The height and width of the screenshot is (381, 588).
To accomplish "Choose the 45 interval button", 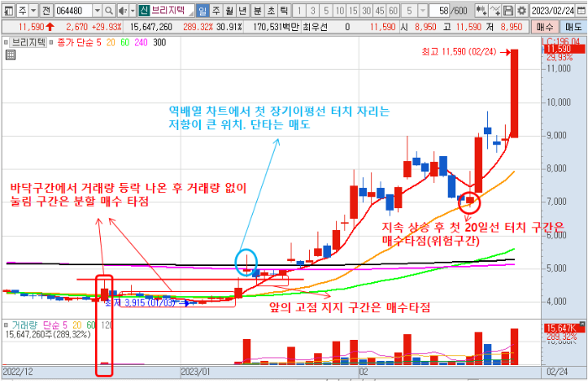I will click(x=380, y=10).
